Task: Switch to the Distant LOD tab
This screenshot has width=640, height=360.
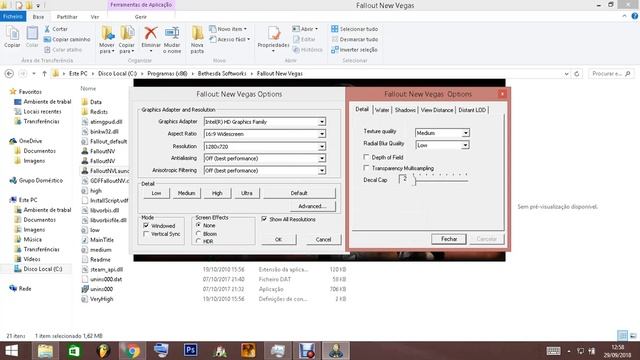Action: click(x=472, y=110)
